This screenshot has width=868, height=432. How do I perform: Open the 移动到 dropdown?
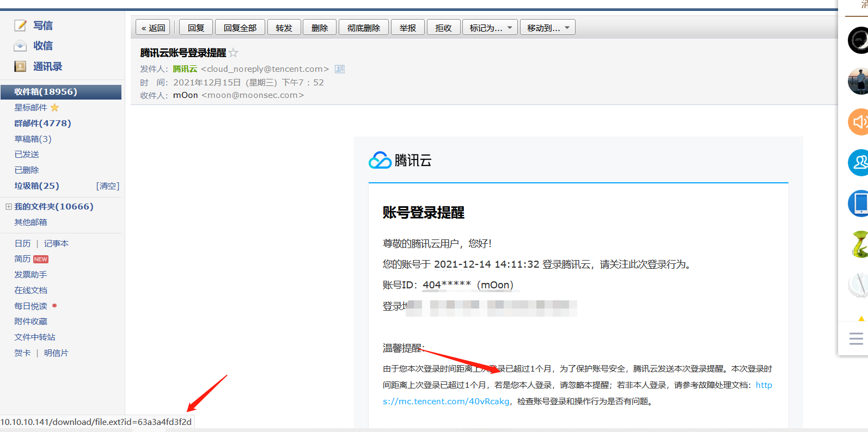pyautogui.click(x=548, y=28)
